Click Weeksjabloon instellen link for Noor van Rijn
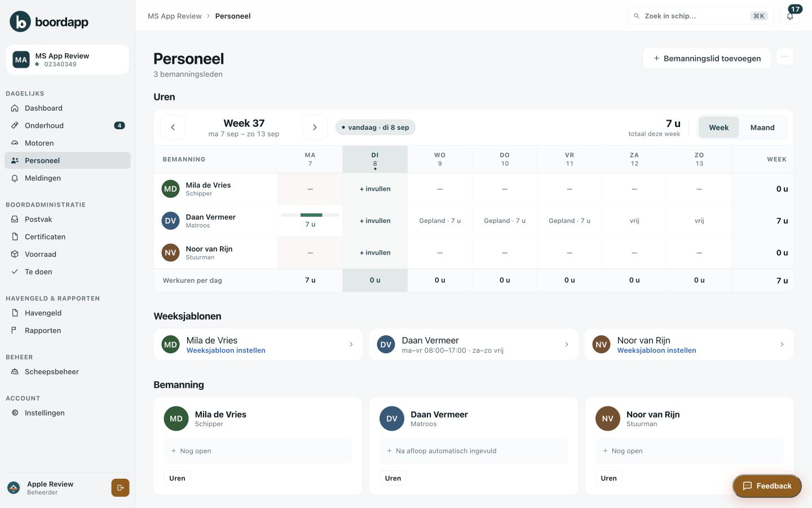Viewport: 812px width, 508px height. (x=656, y=351)
